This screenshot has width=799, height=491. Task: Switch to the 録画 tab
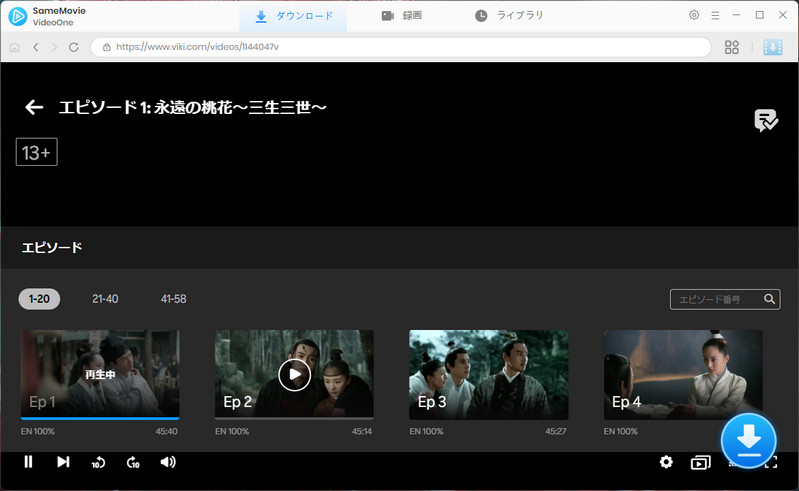point(402,16)
